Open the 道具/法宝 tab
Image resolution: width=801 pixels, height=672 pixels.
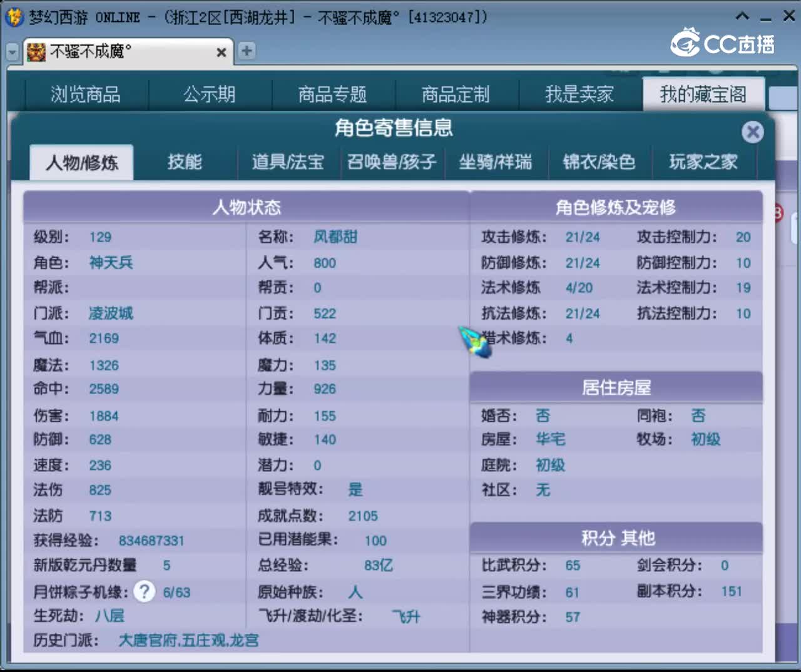(288, 163)
